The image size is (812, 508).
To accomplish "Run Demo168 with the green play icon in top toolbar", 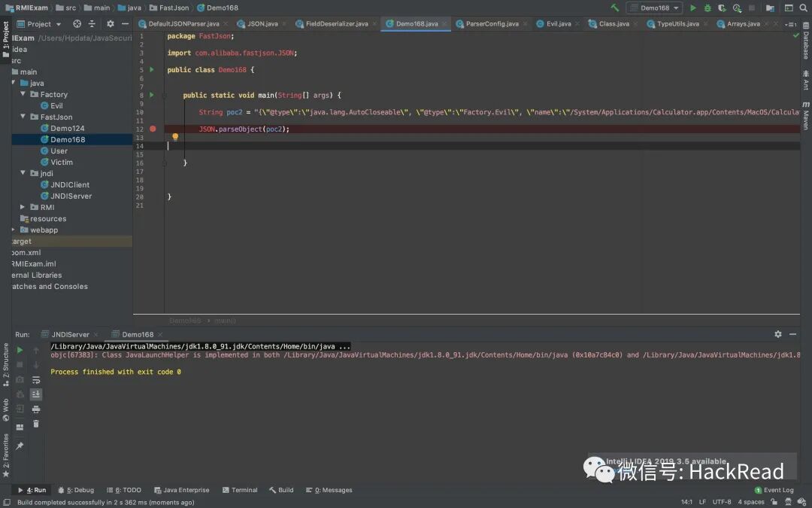I will [693, 8].
